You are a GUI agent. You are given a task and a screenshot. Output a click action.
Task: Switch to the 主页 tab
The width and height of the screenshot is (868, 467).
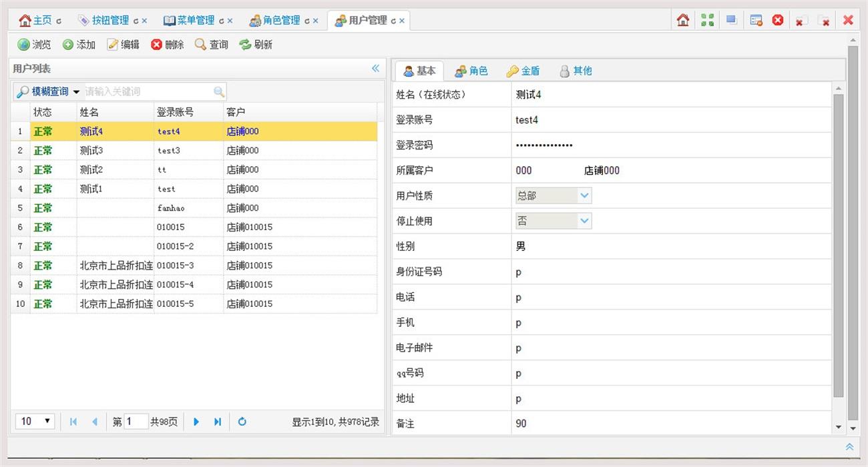pyautogui.click(x=35, y=21)
